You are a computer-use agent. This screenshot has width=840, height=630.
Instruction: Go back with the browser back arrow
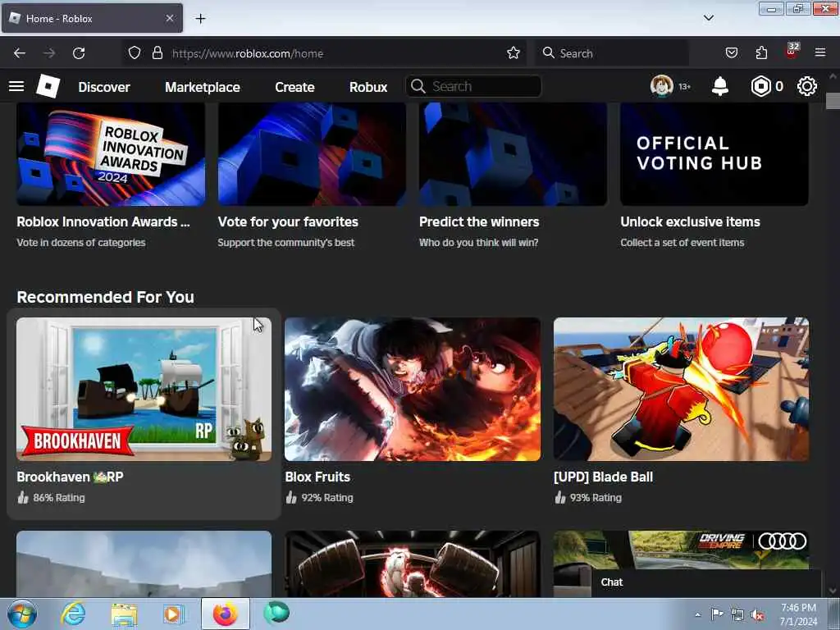[x=20, y=53]
